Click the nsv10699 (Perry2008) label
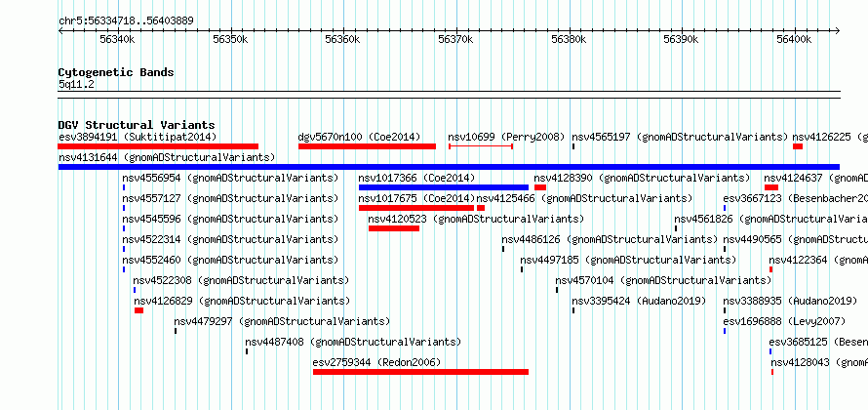The width and height of the screenshot is (868, 410). tap(506, 137)
